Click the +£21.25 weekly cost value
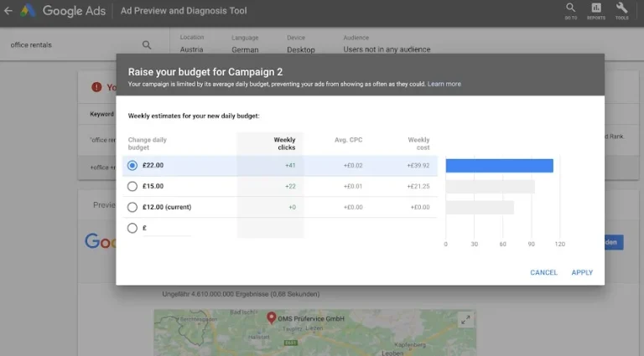Viewport: 644px width, 356px height. coord(418,186)
